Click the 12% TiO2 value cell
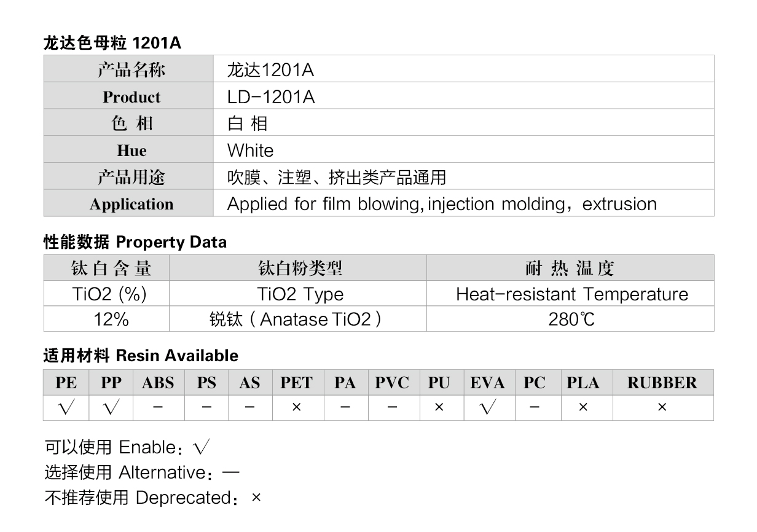 pyautogui.click(x=106, y=319)
